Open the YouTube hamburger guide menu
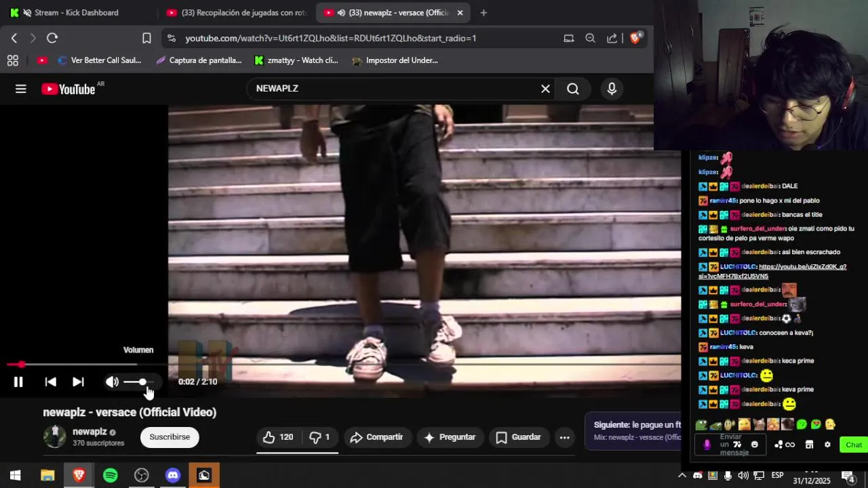This screenshot has width=868, height=488. [21, 89]
